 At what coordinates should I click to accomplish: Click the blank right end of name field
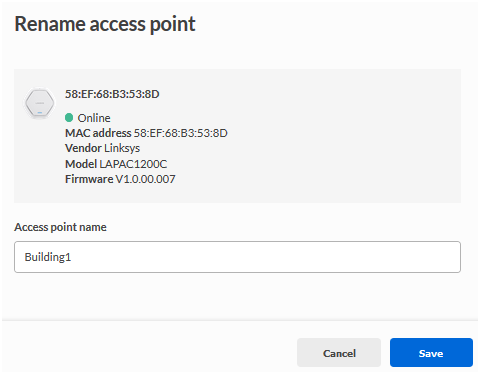[x=400, y=257]
